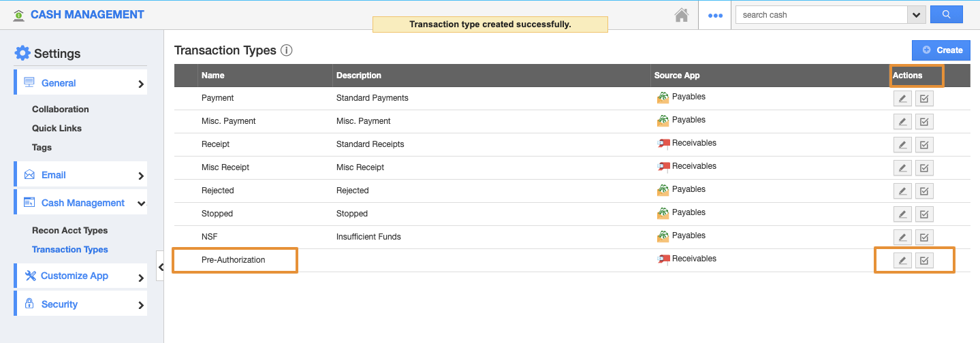The height and width of the screenshot is (343, 980).
Task: Collapse the sidebar with the arrow handle
Action: click(x=161, y=267)
